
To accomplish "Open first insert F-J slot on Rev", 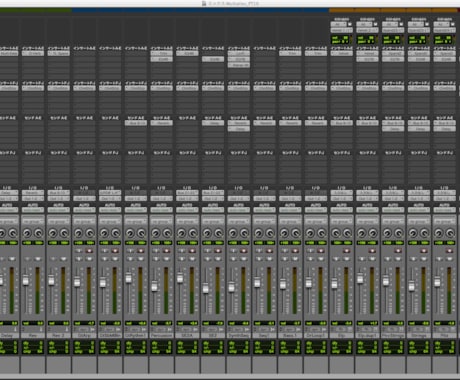I will tap(33, 88).
